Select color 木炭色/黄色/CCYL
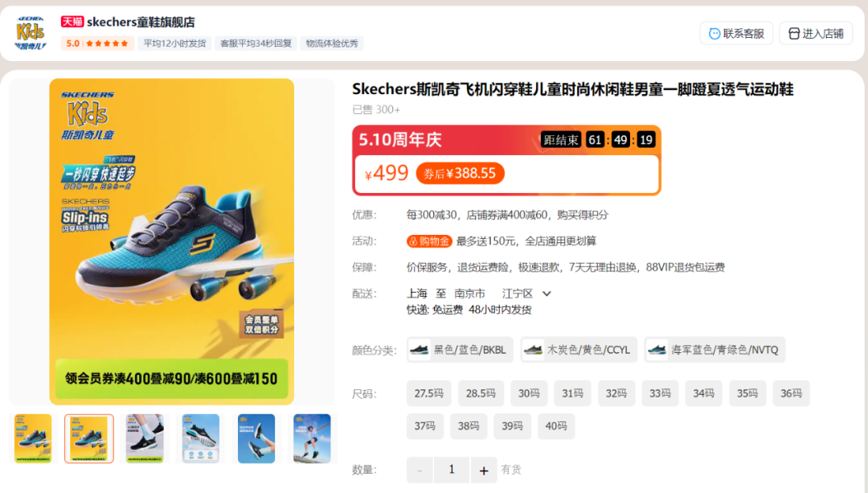The width and height of the screenshot is (868, 493). coord(579,350)
